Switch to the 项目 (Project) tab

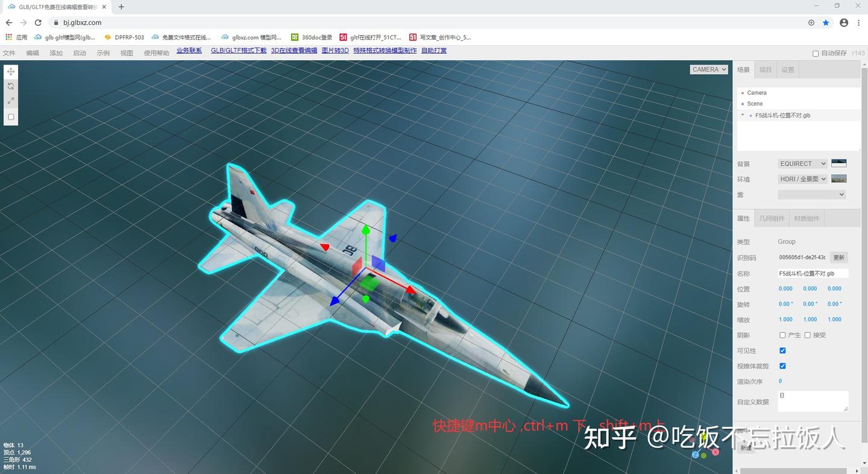(x=766, y=69)
